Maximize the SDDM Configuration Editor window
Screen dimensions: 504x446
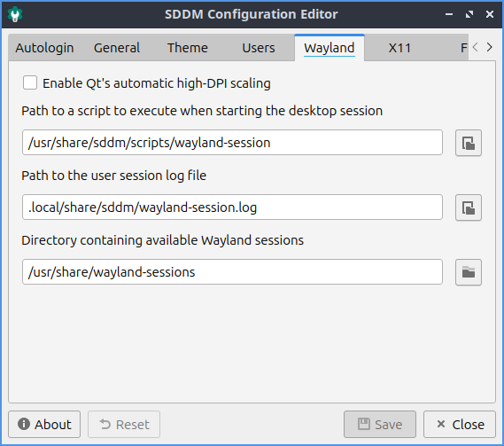[x=469, y=14]
